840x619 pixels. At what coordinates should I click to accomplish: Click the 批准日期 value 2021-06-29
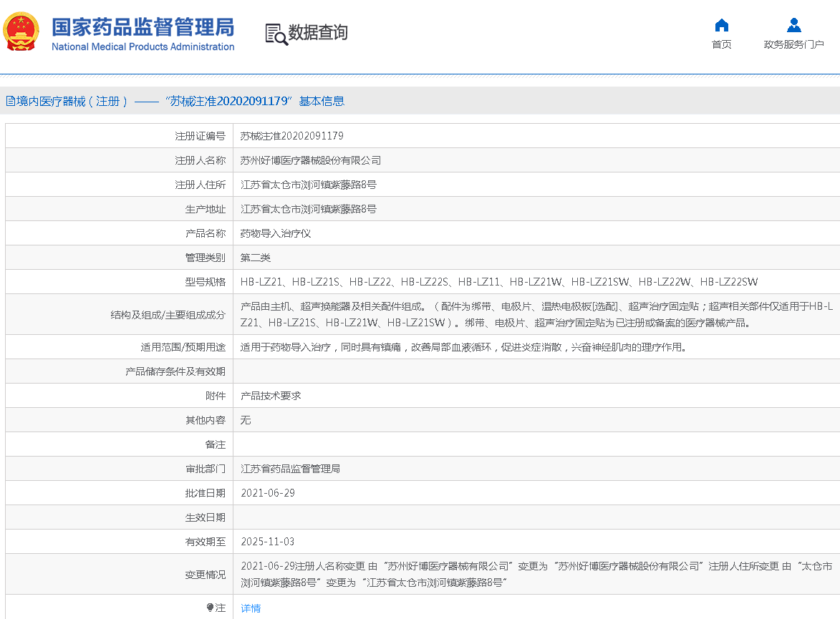[267, 493]
